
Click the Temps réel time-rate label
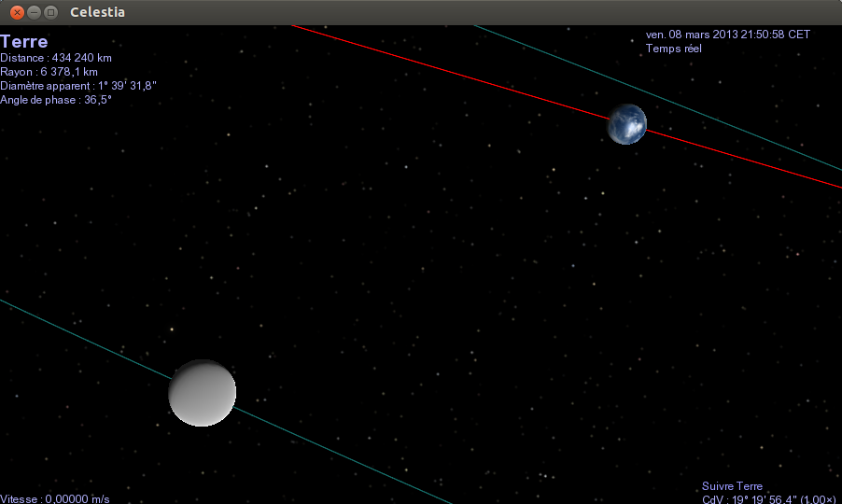coord(673,49)
